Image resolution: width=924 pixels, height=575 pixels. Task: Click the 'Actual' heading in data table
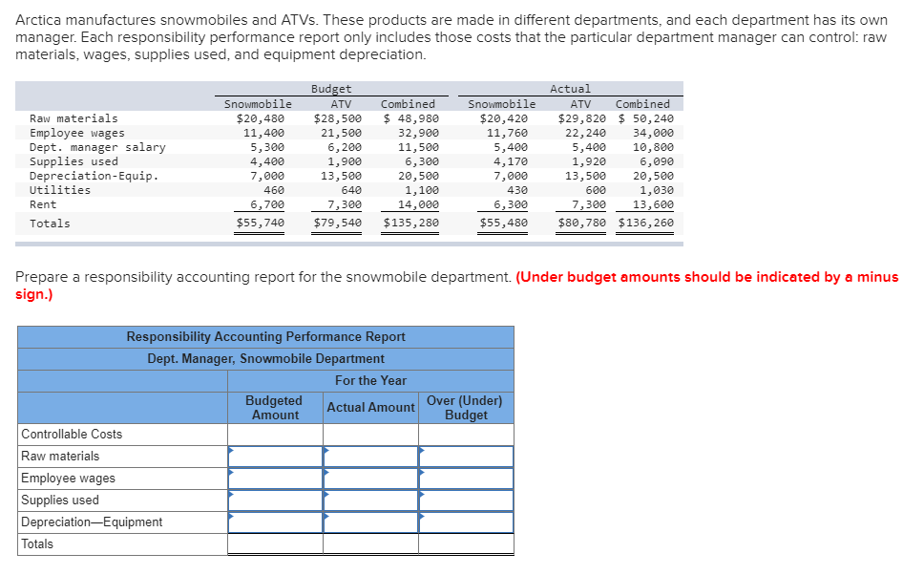click(570, 89)
